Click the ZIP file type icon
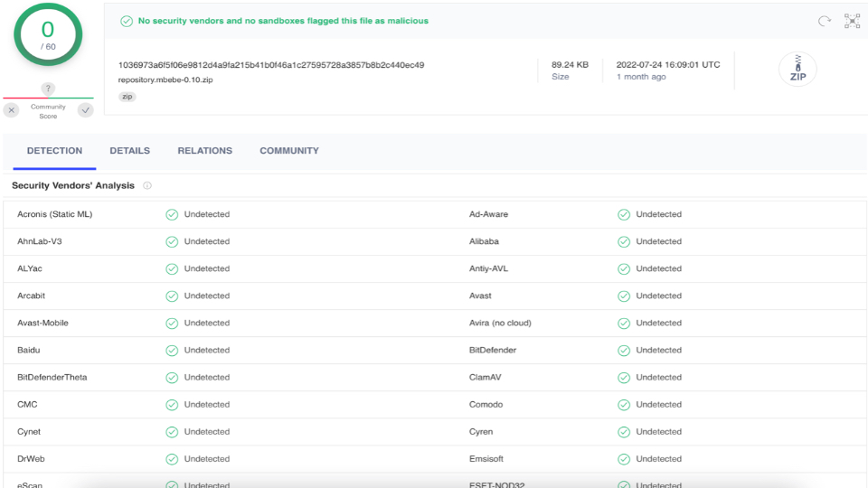 click(797, 70)
